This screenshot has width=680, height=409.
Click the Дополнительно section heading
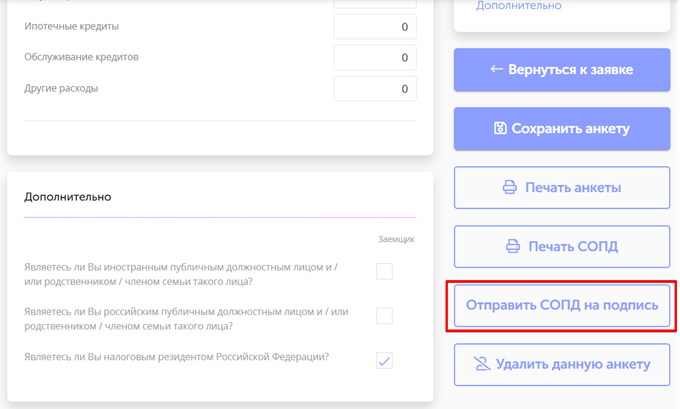pos(68,197)
